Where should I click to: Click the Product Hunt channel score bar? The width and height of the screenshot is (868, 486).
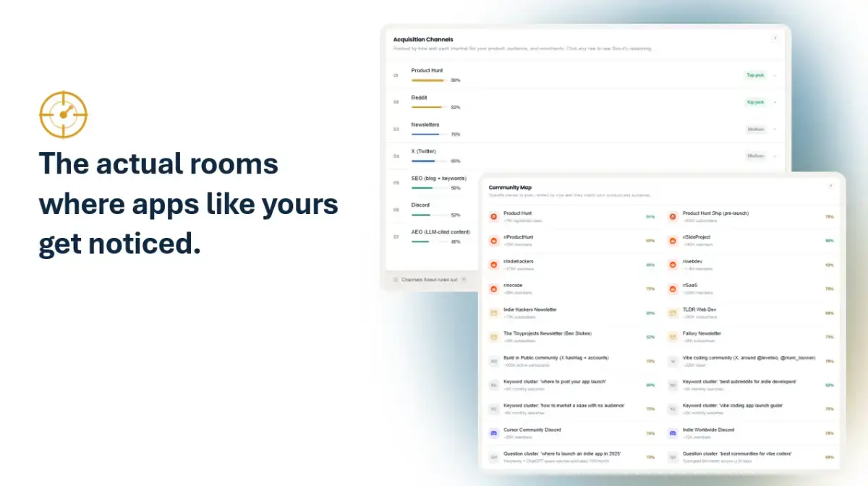430,80
